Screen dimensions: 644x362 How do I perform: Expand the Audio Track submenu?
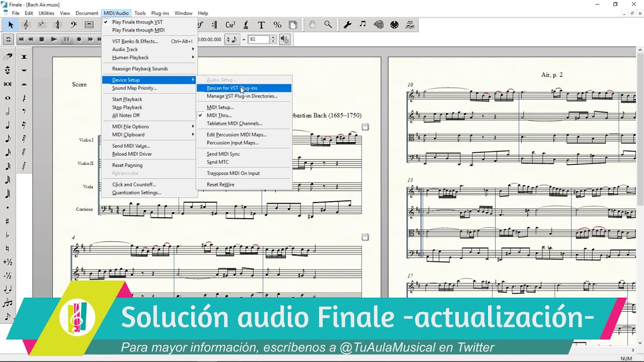(149, 49)
